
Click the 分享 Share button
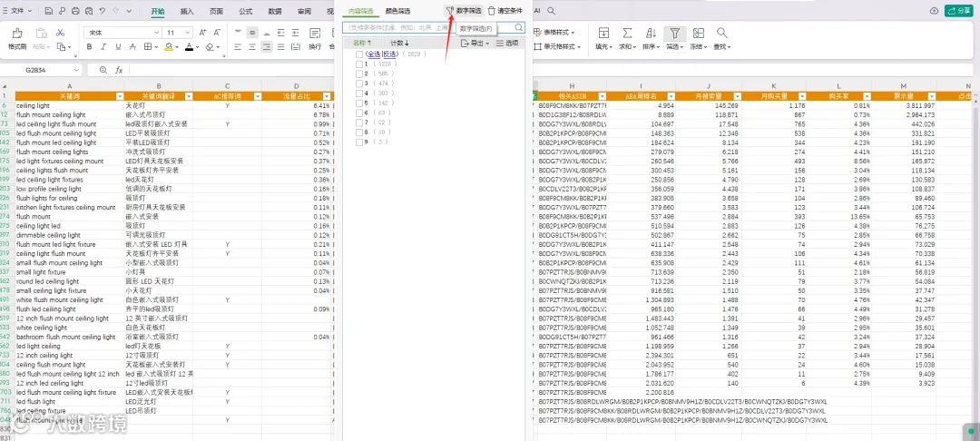(959, 11)
